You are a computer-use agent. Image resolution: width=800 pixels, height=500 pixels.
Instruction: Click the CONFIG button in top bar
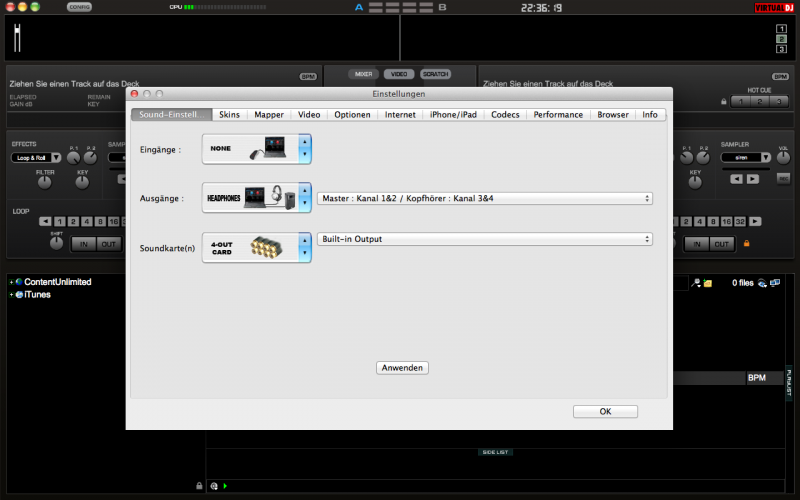pos(80,7)
